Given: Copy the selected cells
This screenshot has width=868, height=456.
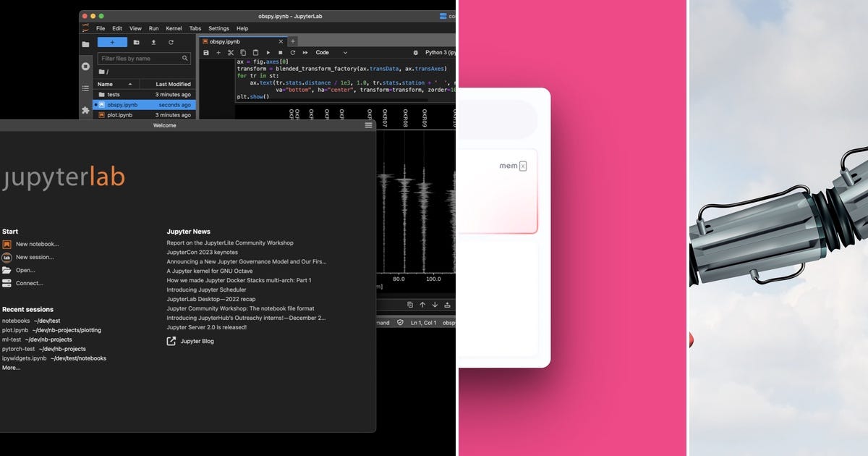Looking at the screenshot, I should [243, 52].
